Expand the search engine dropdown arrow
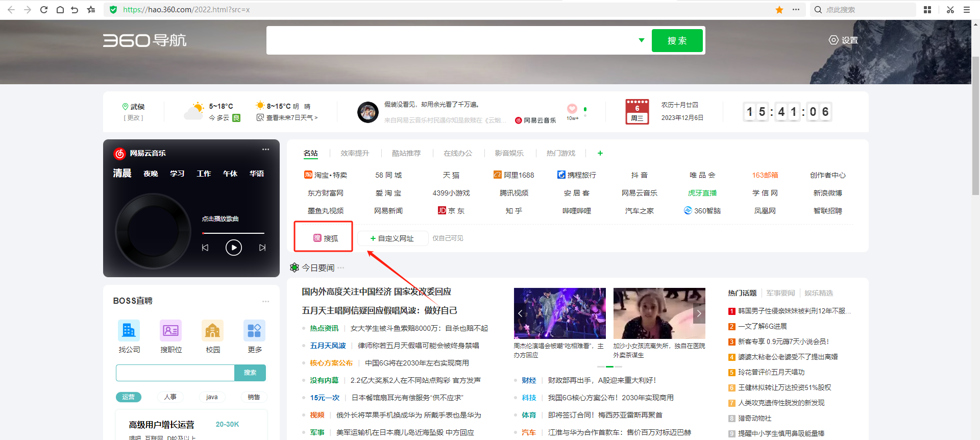Image resolution: width=980 pixels, height=440 pixels. 642,40
